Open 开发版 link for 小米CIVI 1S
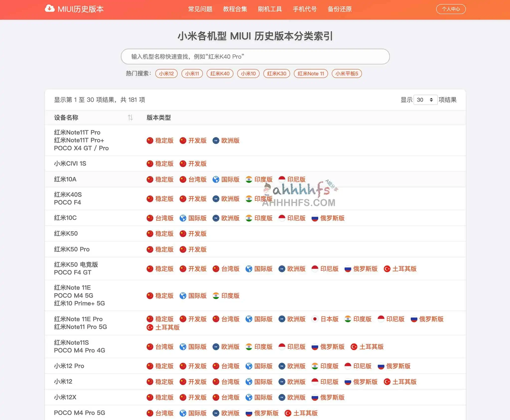 coord(193,164)
